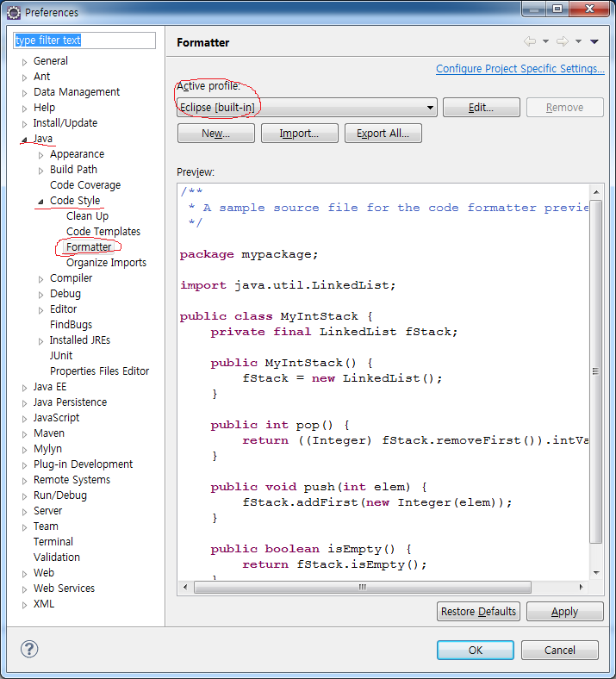Open the back history dropdown arrow
The image size is (616, 679).
(545, 41)
